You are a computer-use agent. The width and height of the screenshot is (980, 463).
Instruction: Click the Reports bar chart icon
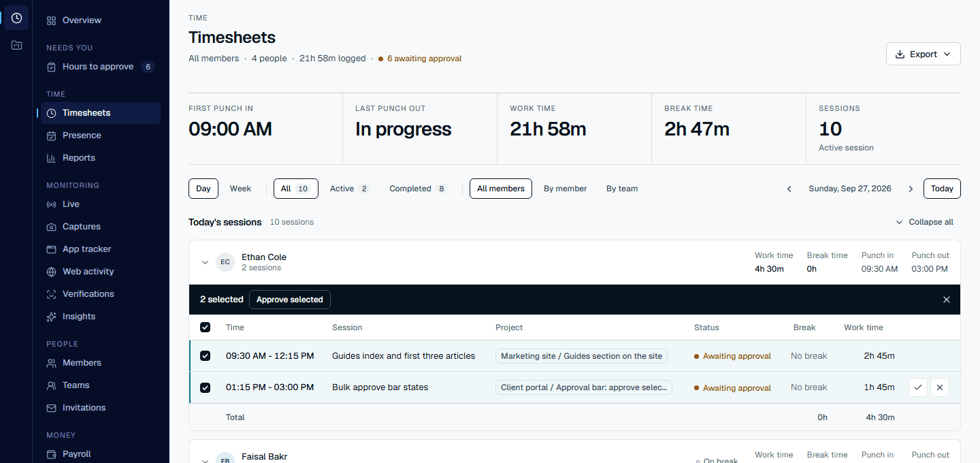(x=51, y=158)
